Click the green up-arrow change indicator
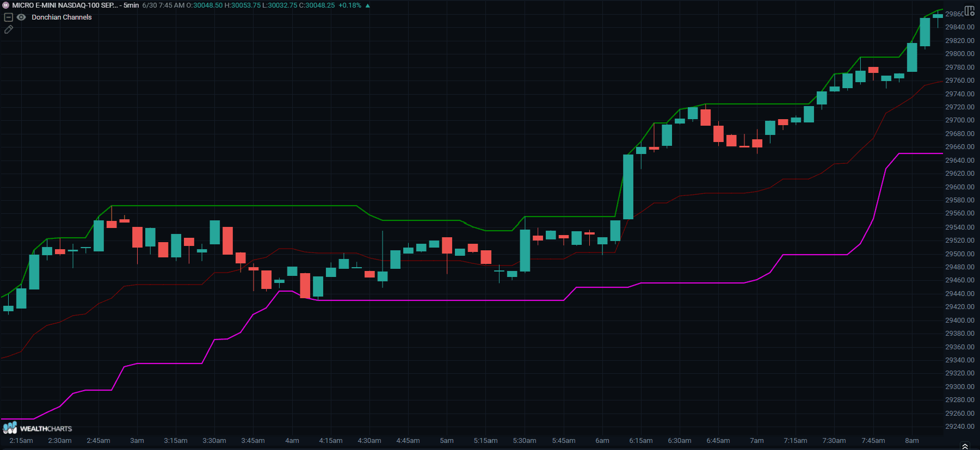This screenshot has width=980, height=450. [x=368, y=5]
